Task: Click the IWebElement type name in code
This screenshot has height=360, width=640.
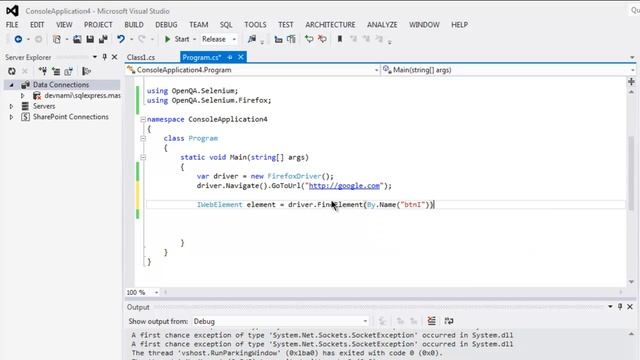Action: [220, 205]
